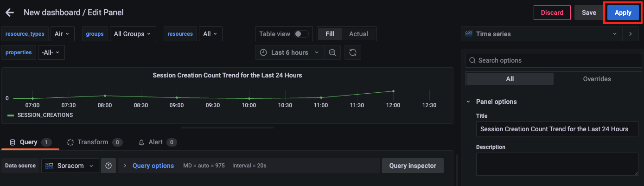Click the Time series visualization icon
644x186 pixels.
pos(469,34)
